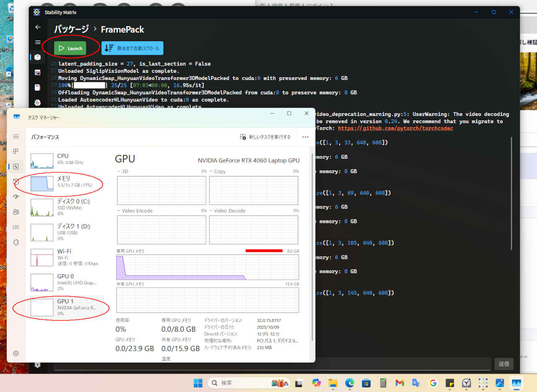Toggle auto-scroll to end in FramePack console
Screen dimensions: 537x392
pos(132,48)
